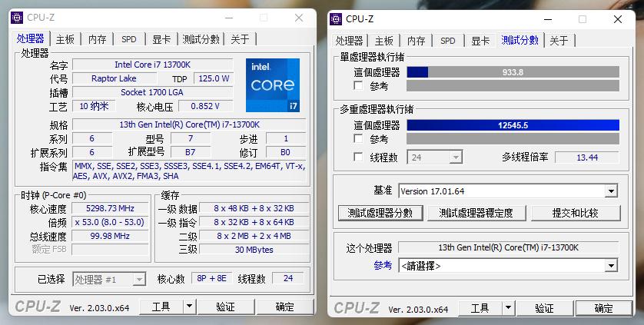
Task: Click 提交和比較 button
Action: tap(576, 213)
